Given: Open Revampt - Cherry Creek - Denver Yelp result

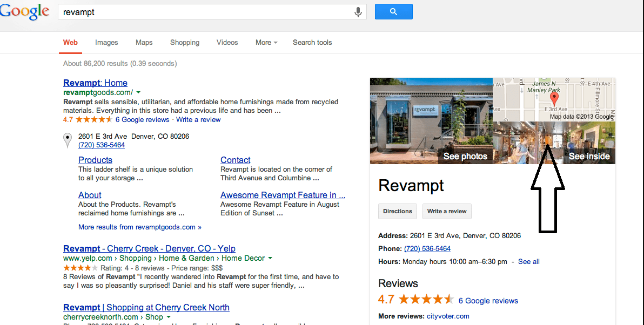Looking at the screenshot, I should coord(149,248).
